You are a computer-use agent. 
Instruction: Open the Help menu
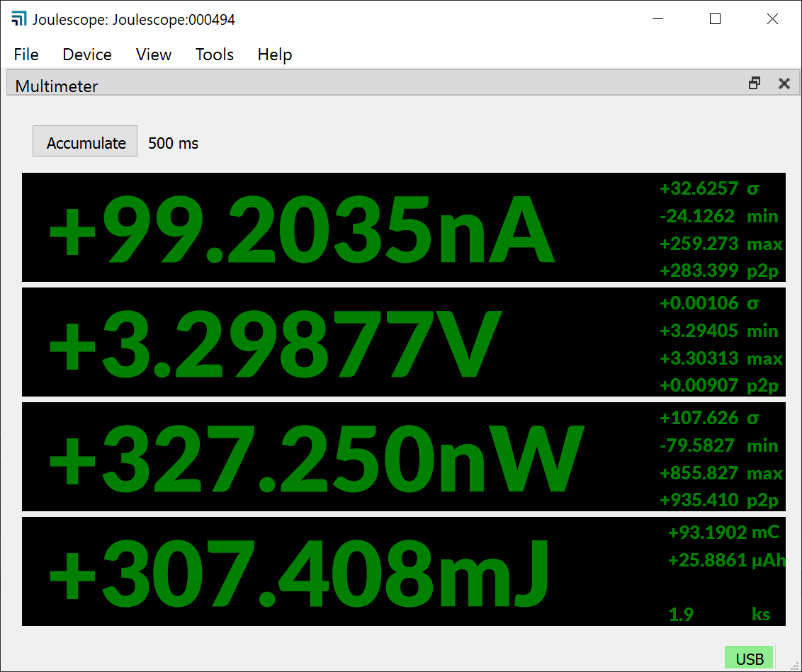pos(275,54)
